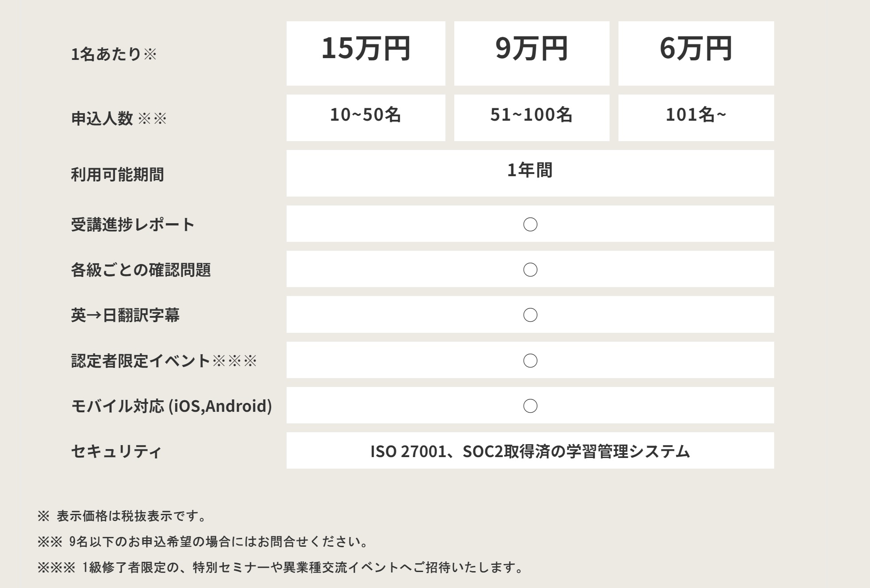Click the 利用可能期間 row label
This screenshot has height=588, width=870.
(x=118, y=174)
